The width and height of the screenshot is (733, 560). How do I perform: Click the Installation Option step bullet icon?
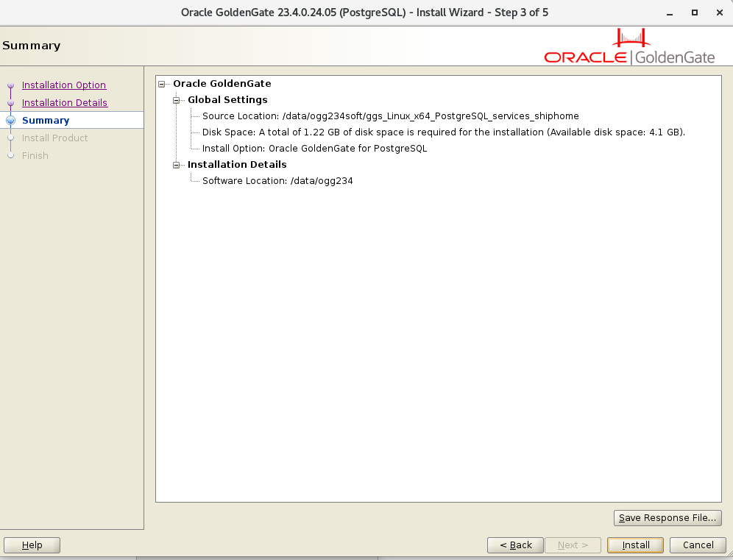[x=11, y=85]
